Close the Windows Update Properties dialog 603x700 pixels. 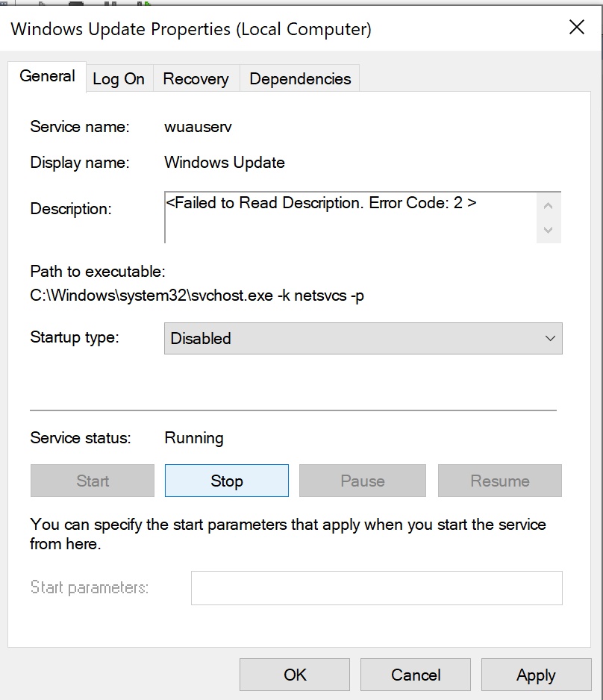tap(577, 27)
